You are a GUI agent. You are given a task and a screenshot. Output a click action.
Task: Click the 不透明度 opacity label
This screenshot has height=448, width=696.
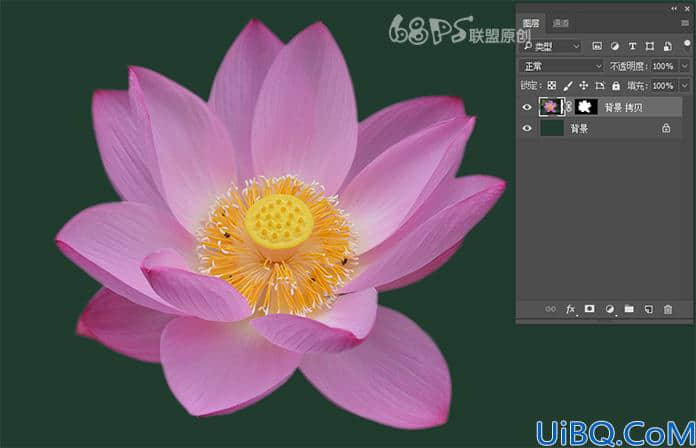(x=627, y=66)
